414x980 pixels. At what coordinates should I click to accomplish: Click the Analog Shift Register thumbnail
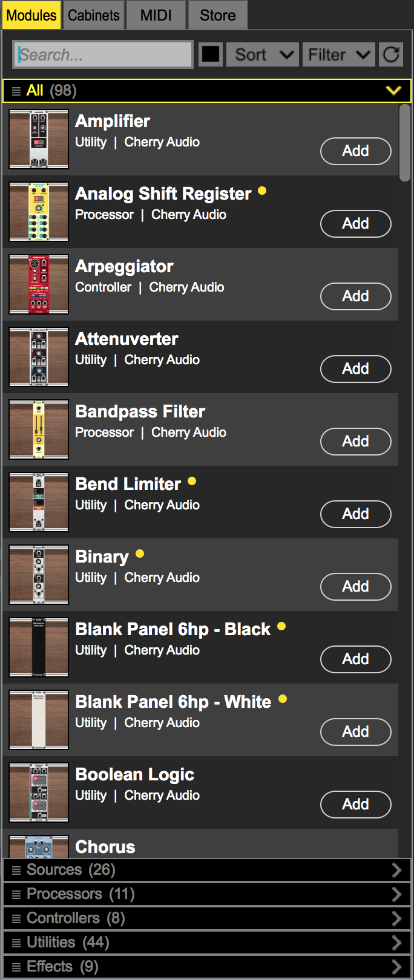[x=39, y=212]
